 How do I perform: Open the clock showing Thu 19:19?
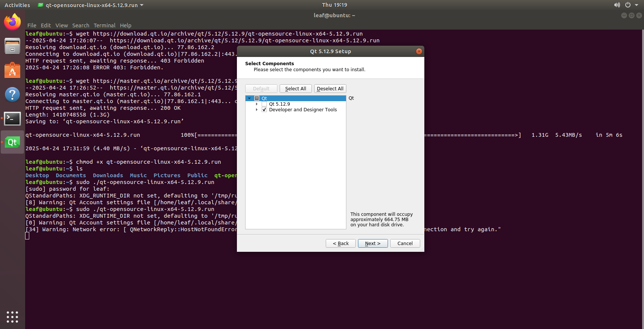[334, 5]
